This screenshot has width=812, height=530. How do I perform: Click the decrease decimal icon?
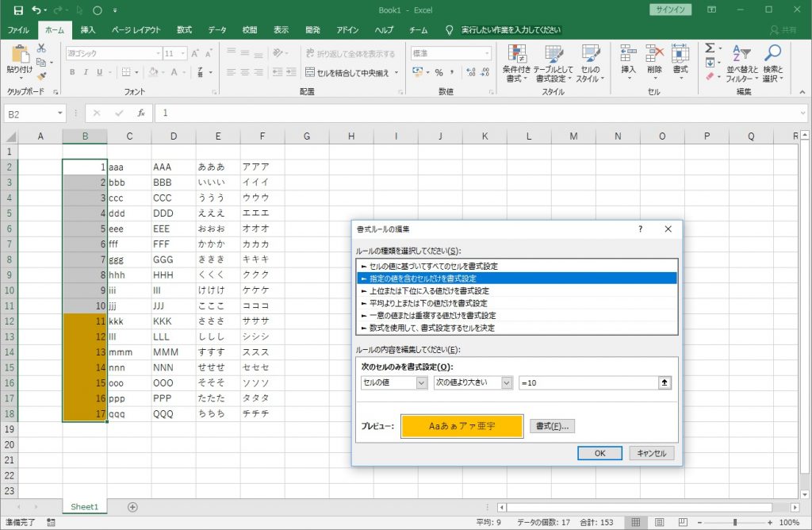[485, 72]
